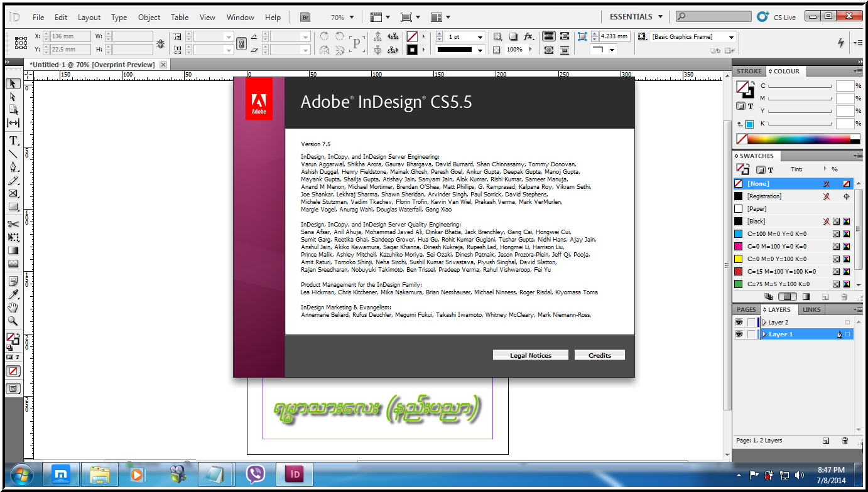Select the Type tool
868x492 pixels.
[x=13, y=141]
